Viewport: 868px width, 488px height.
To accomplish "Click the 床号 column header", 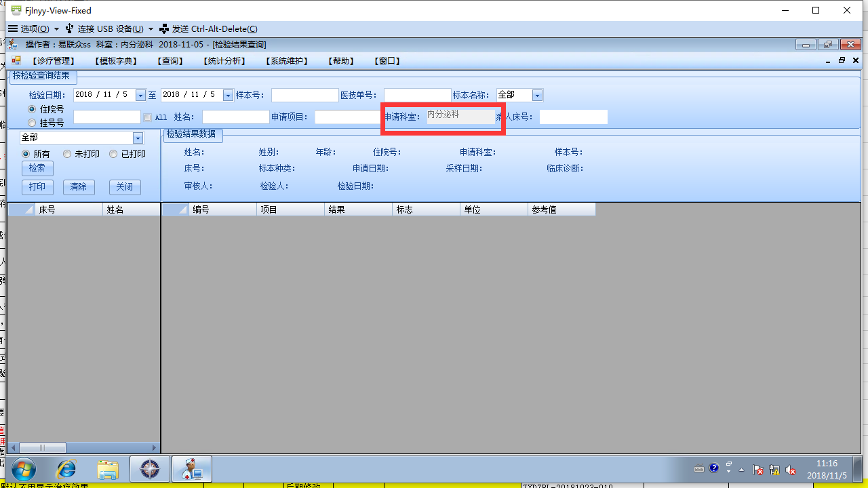I will pyautogui.click(x=68, y=210).
